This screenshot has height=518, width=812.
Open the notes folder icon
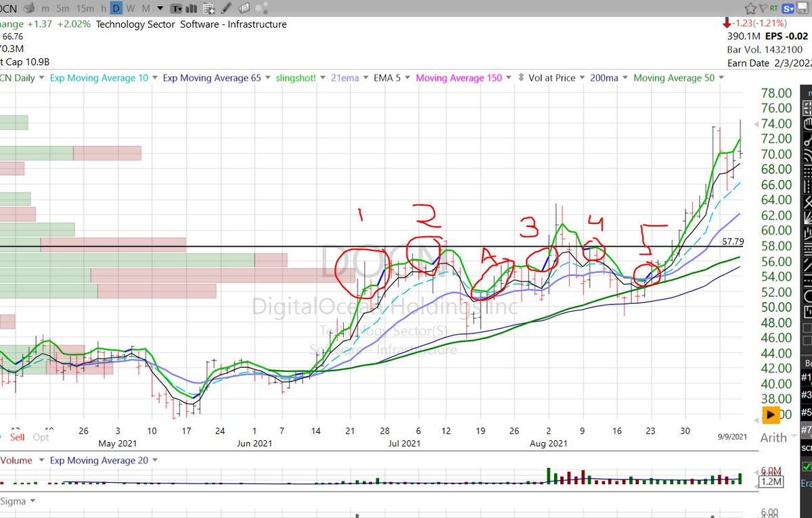[x=244, y=9]
